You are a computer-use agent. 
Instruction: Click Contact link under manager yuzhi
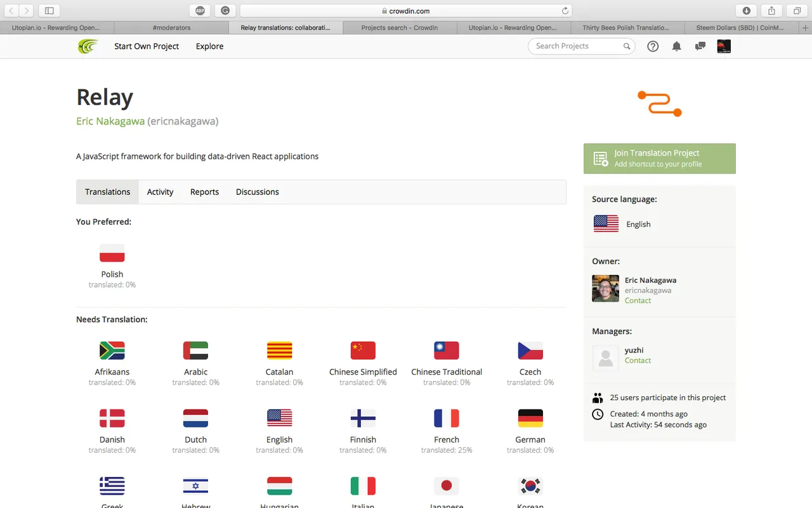[x=638, y=361]
